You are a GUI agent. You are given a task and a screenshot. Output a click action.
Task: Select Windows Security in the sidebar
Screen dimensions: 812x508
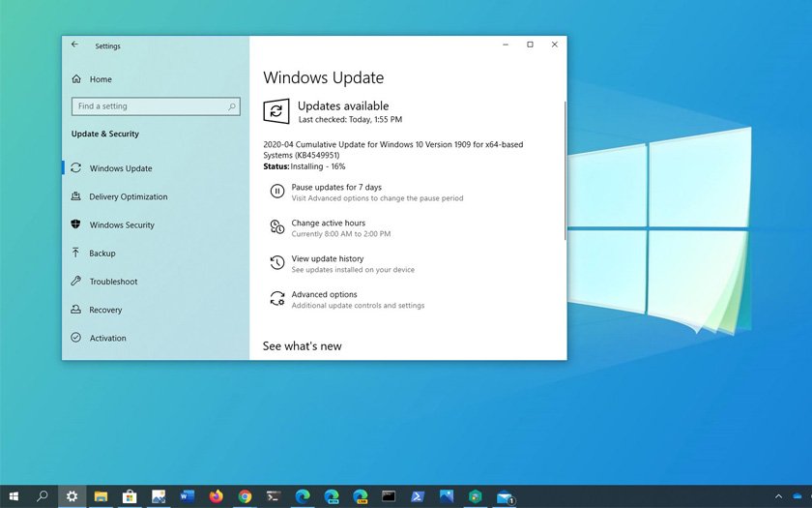122,225
